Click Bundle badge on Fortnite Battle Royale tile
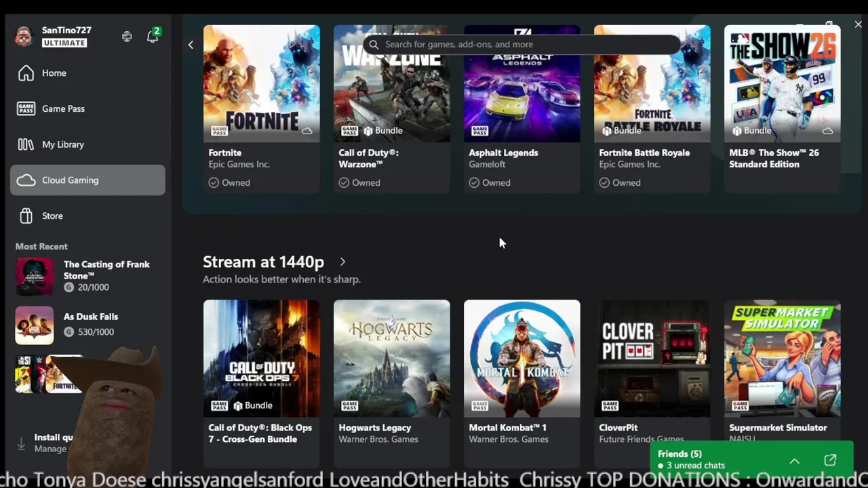This screenshot has height=488, width=868. 621,131
